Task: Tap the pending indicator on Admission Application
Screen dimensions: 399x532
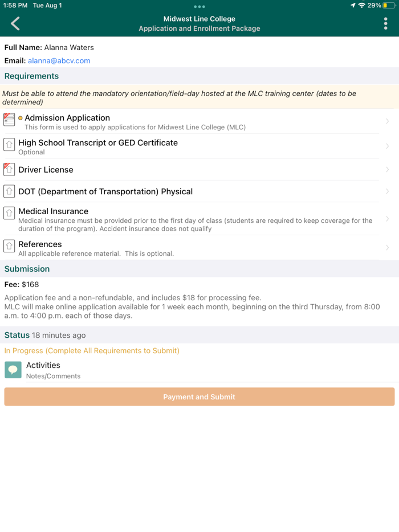Action: coord(20,118)
